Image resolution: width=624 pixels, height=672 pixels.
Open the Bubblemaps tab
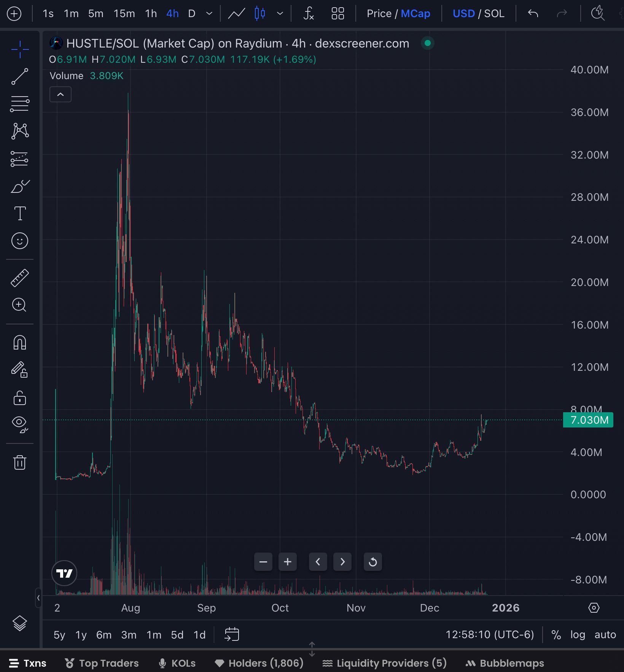(x=505, y=663)
